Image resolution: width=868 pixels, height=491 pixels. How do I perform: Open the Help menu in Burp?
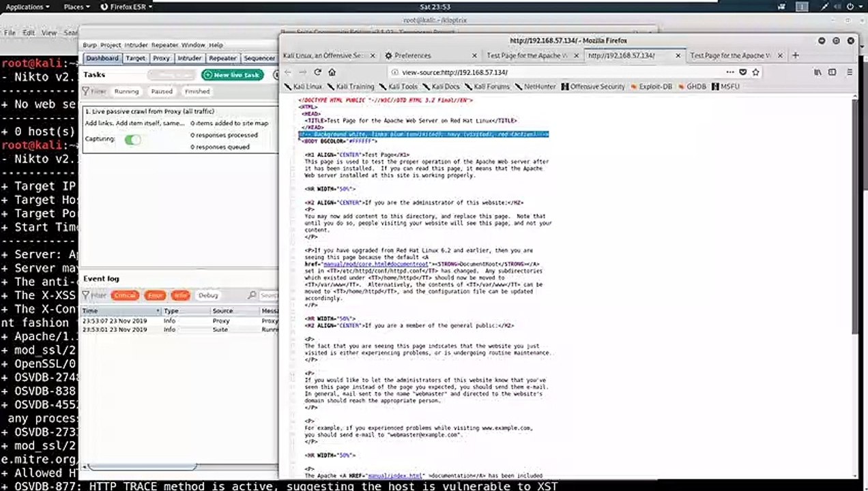point(216,45)
